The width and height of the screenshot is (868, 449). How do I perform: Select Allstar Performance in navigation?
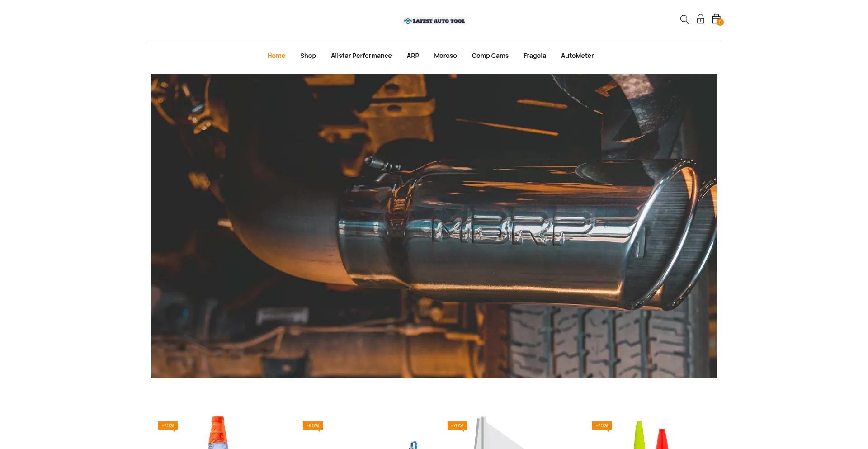(361, 56)
